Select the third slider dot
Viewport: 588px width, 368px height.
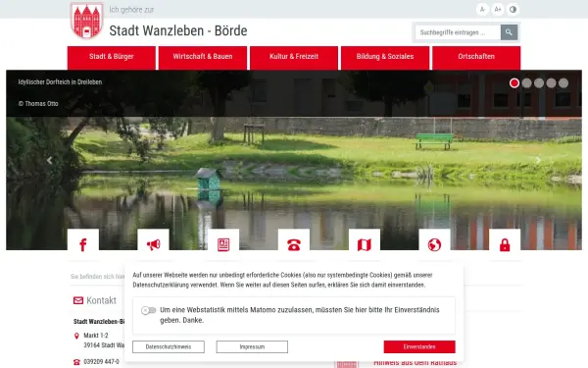[539, 83]
